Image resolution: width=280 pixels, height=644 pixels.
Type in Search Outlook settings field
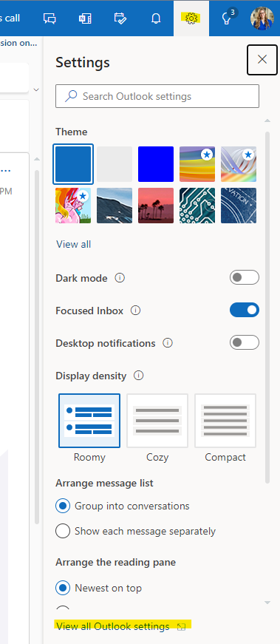[157, 97]
